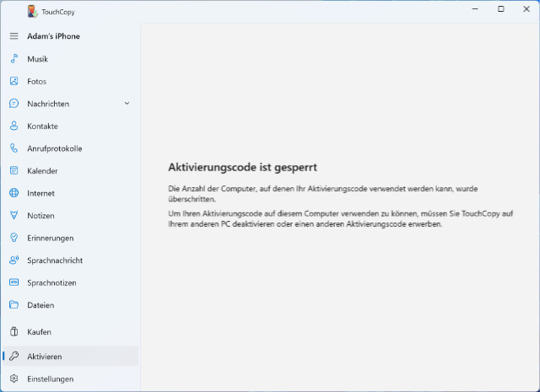Image resolution: width=540 pixels, height=392 pixels.
Task: Open the Musik section
Action: [70, 59]
